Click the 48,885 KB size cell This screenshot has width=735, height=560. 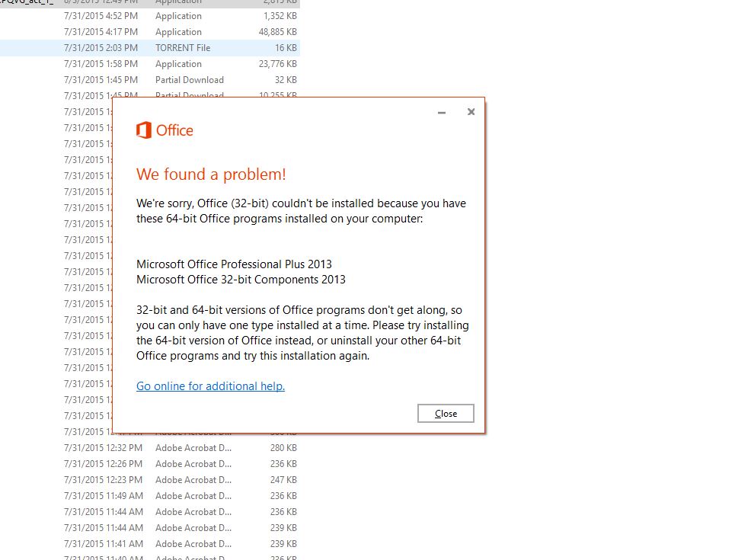click(x=278, y=32)
